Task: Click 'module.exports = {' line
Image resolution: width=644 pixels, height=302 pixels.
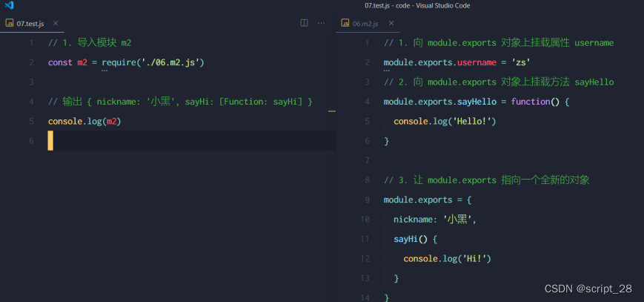Action: pos(428,200)
